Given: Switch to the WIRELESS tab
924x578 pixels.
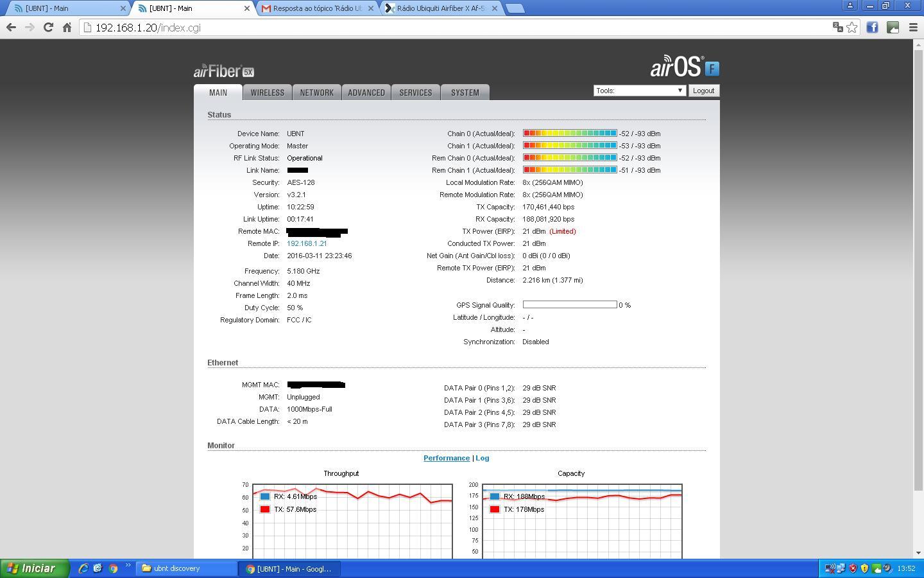Looking at the screenshot, I should tap(268, 92).
